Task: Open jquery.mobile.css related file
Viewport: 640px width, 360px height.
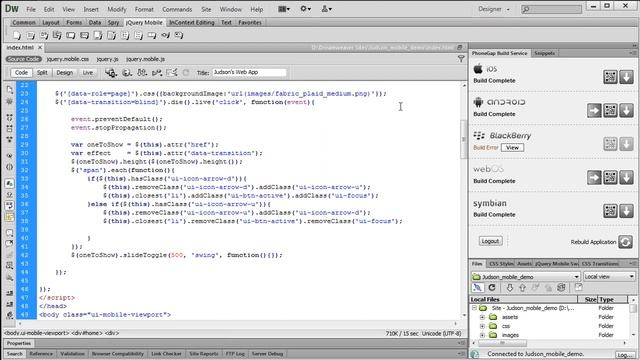Action: point(67,59)
